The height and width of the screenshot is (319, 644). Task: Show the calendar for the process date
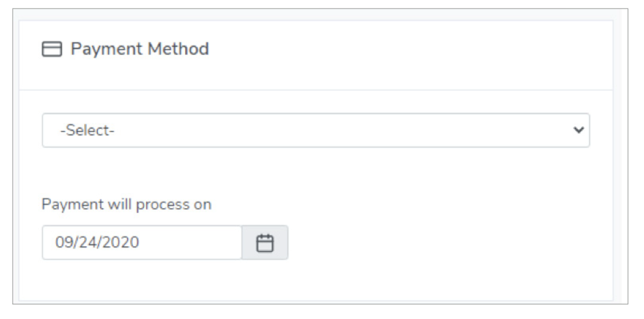265,243
